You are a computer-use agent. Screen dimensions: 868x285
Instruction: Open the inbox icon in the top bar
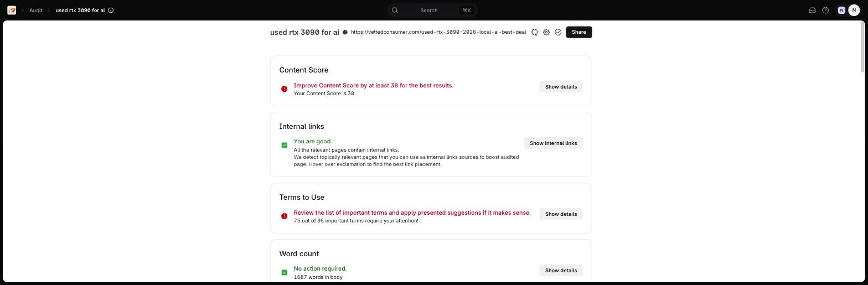(x=812, y=10)
